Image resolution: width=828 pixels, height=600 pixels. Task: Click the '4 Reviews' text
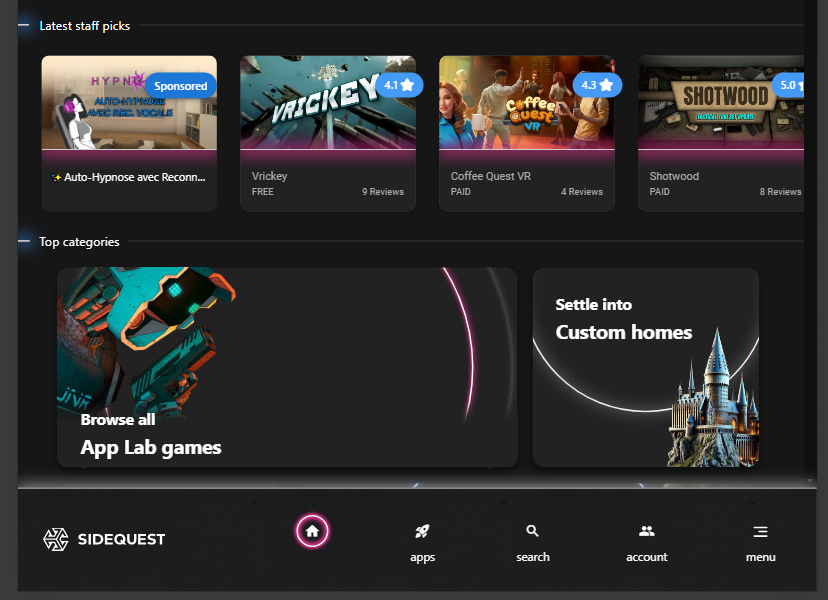point(582,192)
